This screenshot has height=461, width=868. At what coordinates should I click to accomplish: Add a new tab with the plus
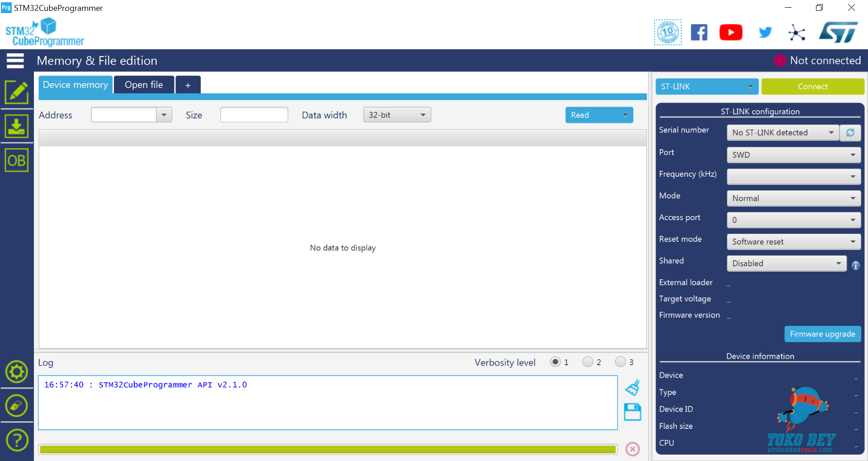(188, 85)
